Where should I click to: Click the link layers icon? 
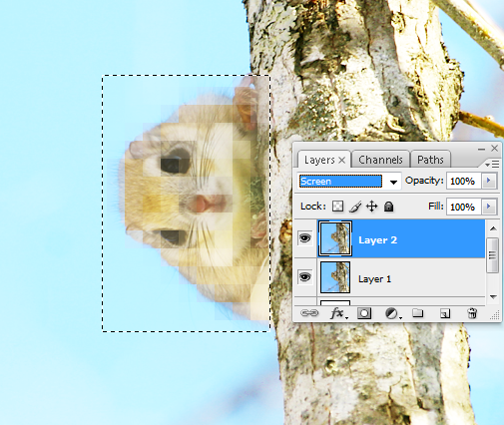pyautogui.click(x=309, y=313)
